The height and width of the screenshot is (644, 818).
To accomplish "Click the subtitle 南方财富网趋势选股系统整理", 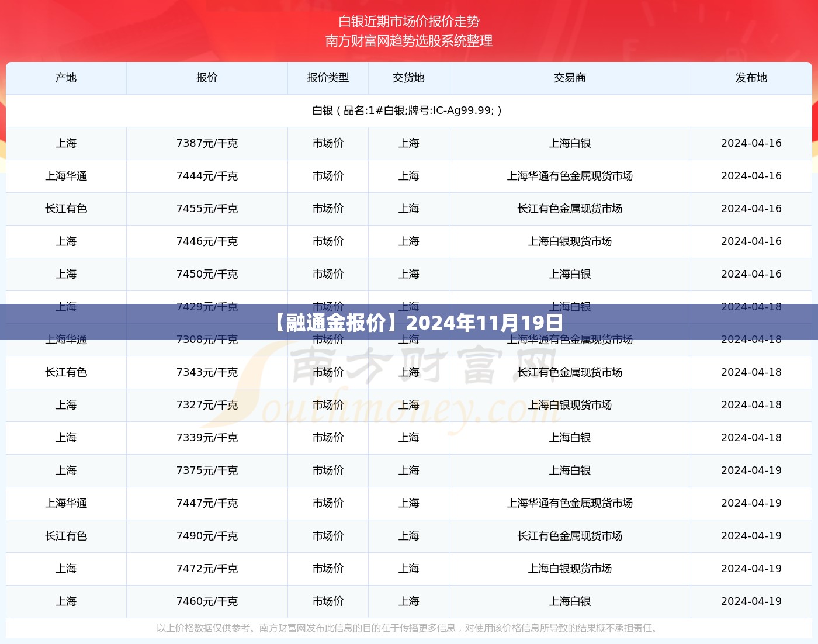I will pos(409,41).
